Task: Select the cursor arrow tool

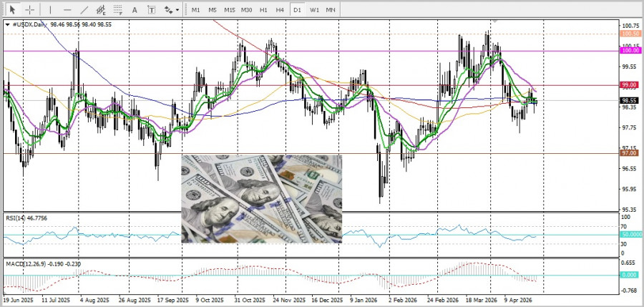Action: 12,10
